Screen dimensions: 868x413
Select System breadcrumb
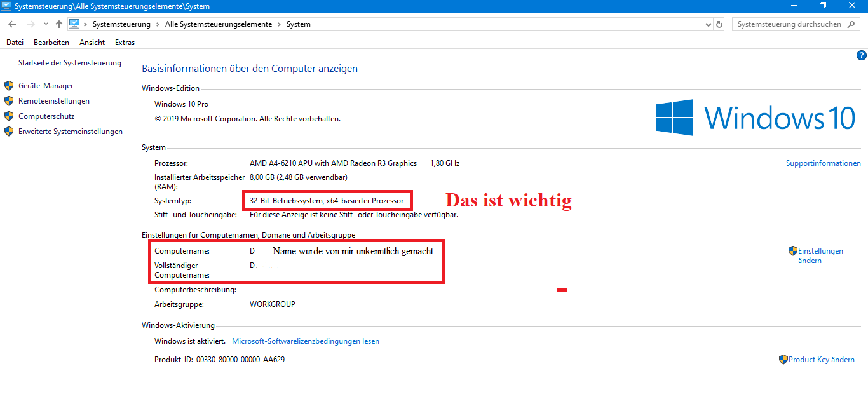298,24
